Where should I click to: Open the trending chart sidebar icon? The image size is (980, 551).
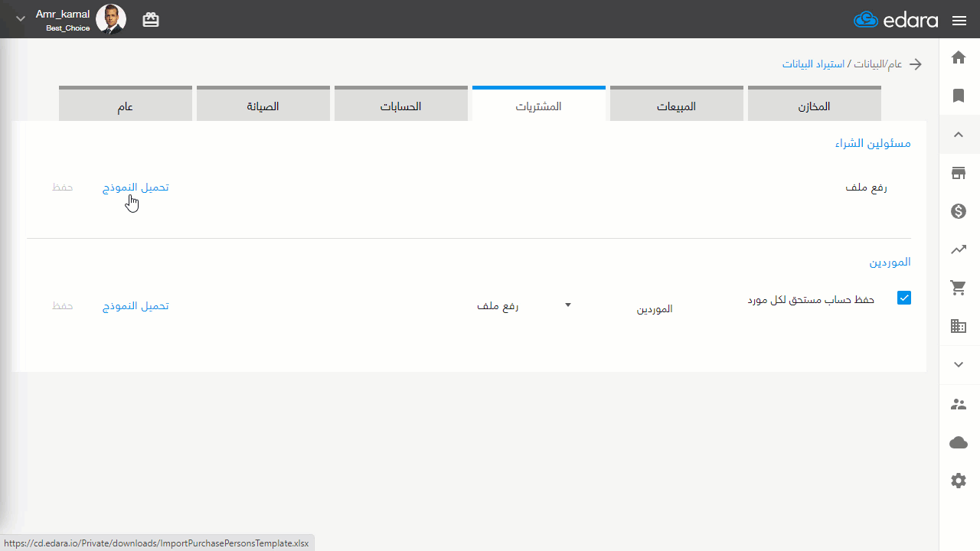(959, 249)
